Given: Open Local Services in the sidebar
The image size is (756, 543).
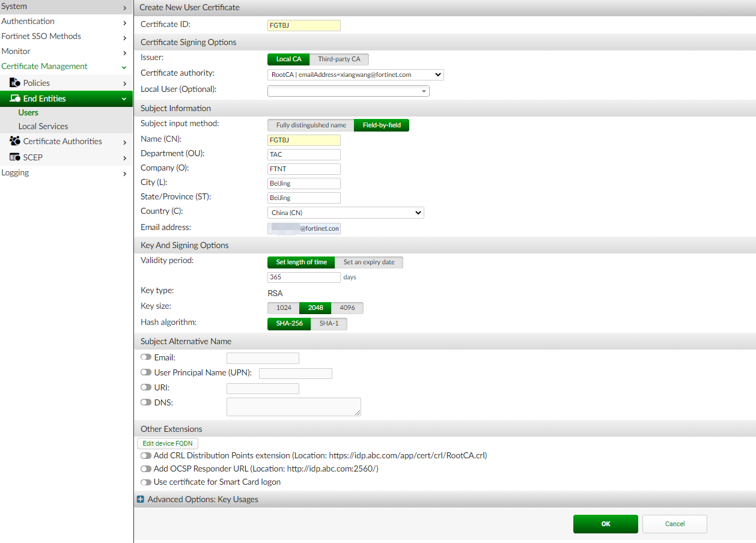Looking at the screenshot, I should coord(43,126).
